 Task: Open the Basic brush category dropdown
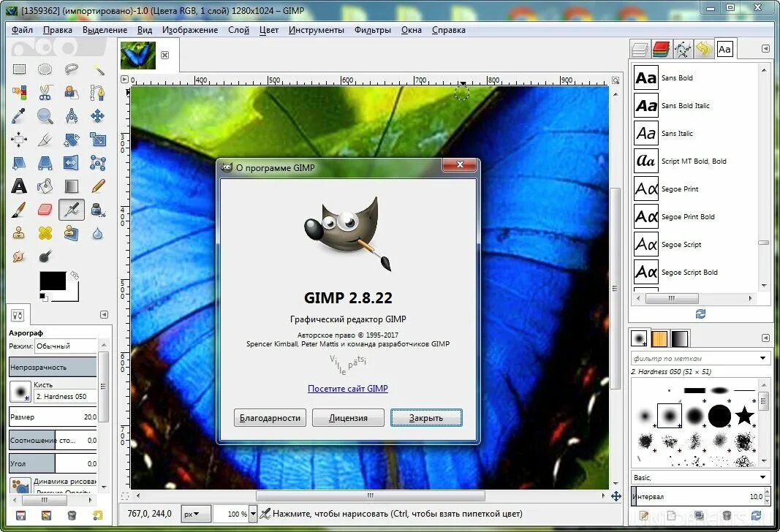698,477
